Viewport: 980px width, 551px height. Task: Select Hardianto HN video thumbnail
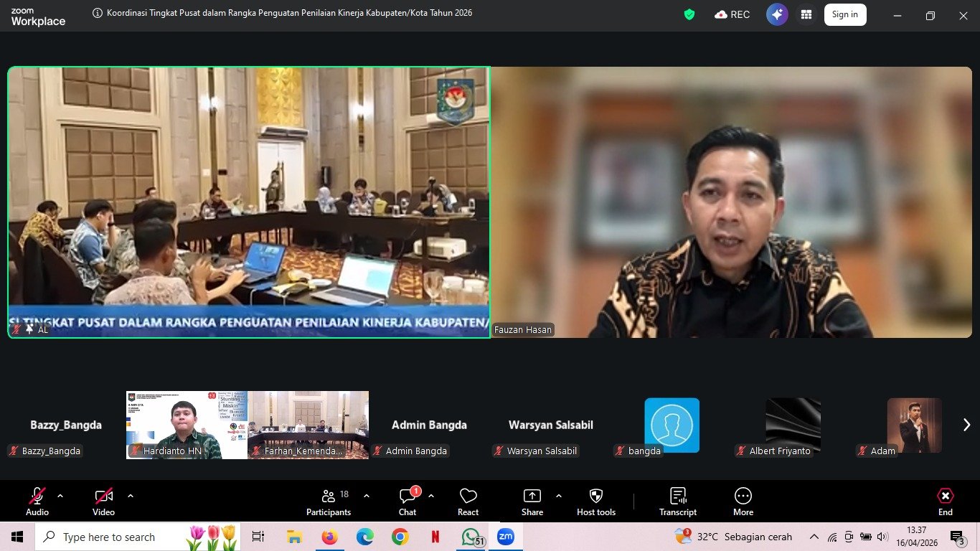187,423
